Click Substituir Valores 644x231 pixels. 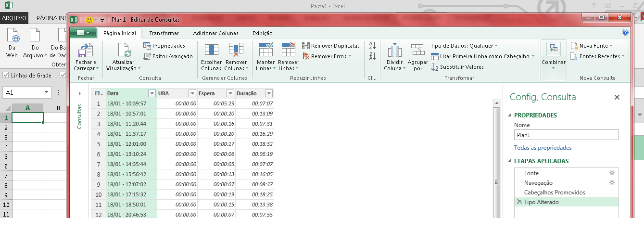(457, 67)
